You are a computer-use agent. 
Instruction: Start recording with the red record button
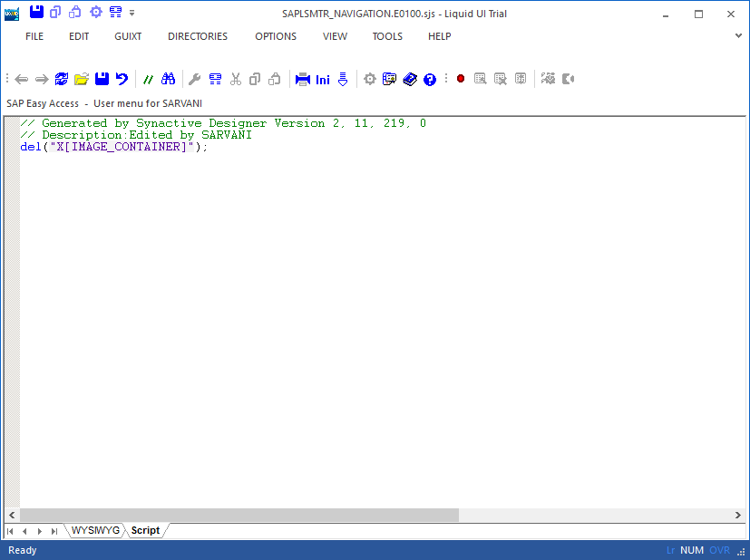(x=461, y=80)
